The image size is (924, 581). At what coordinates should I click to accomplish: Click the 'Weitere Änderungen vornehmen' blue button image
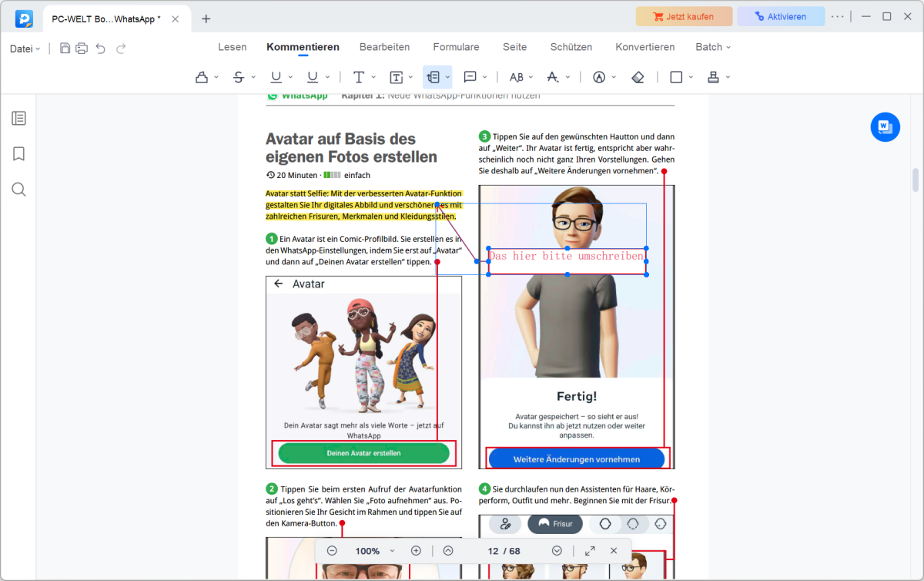[577, 458]
